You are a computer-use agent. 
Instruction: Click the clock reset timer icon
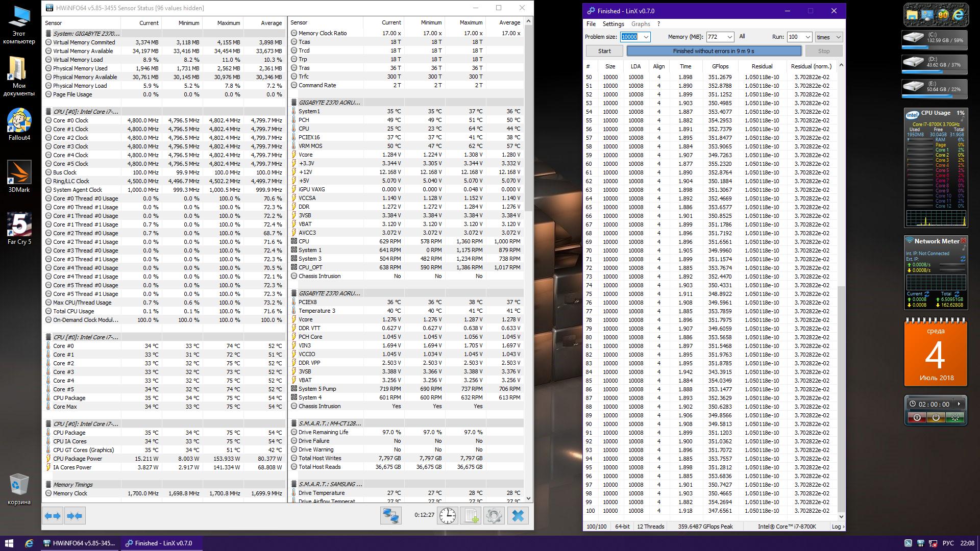pos(448,516)
